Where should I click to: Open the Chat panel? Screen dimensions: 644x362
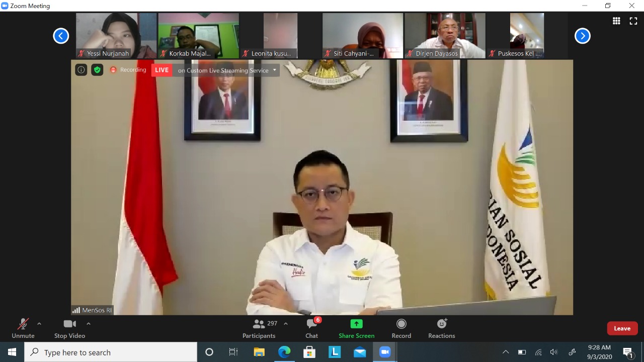coord(311,327)
